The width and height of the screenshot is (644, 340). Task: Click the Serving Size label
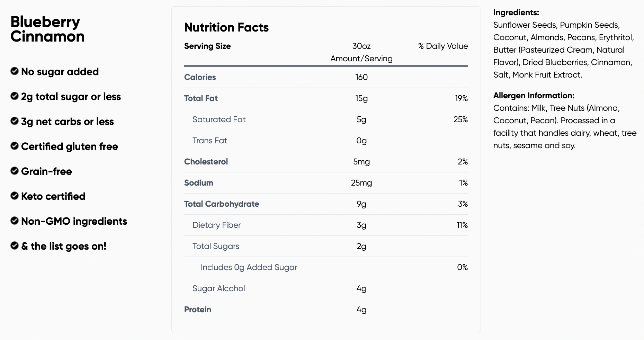click(207, 46)
